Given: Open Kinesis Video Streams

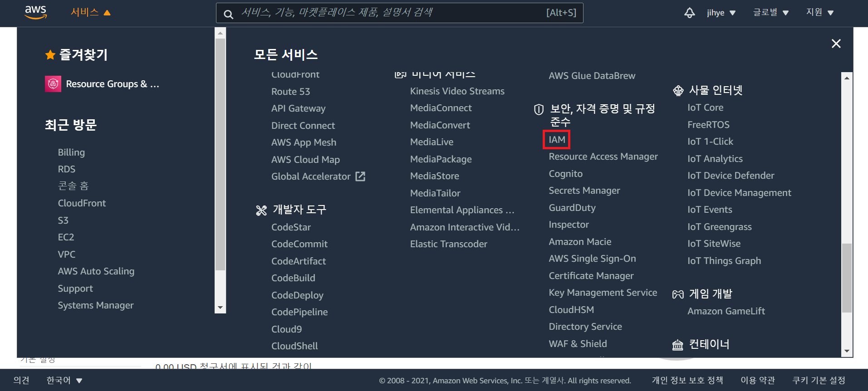Looking at the screenshot, I should coord(457,91).
